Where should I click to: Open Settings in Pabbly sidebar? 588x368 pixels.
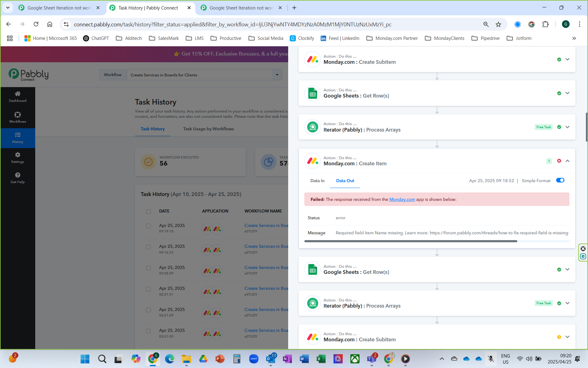point(17,158)
